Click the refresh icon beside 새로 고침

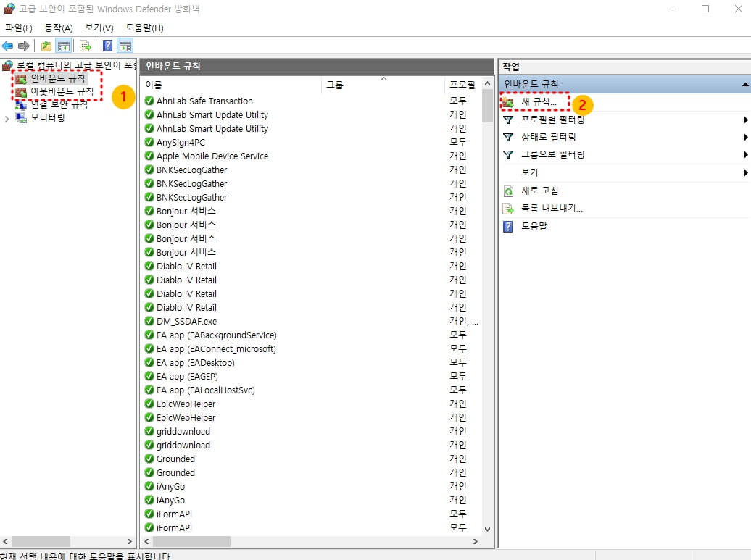(x=508, y=191)
